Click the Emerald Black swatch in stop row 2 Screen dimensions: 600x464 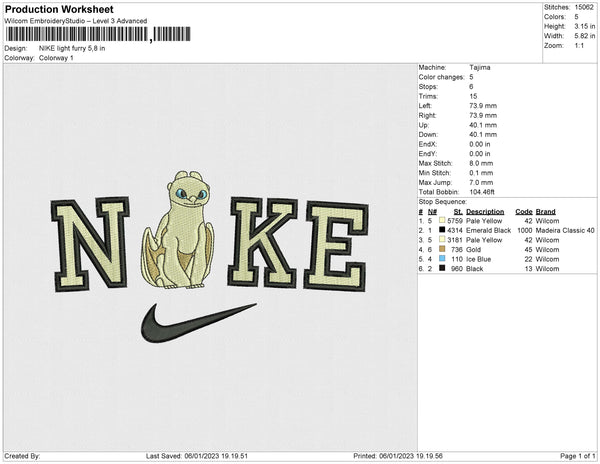442,230
